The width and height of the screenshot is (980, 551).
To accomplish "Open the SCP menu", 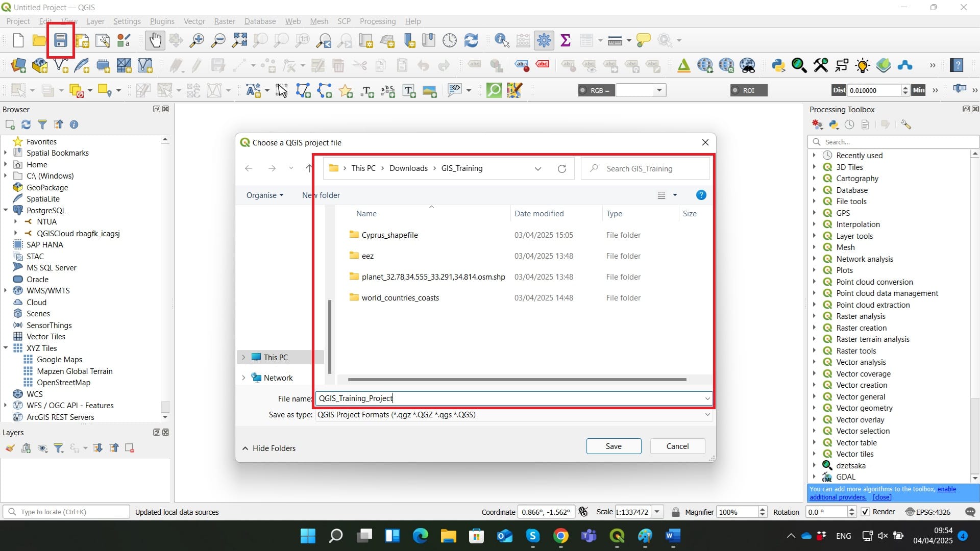I will 344,21.
